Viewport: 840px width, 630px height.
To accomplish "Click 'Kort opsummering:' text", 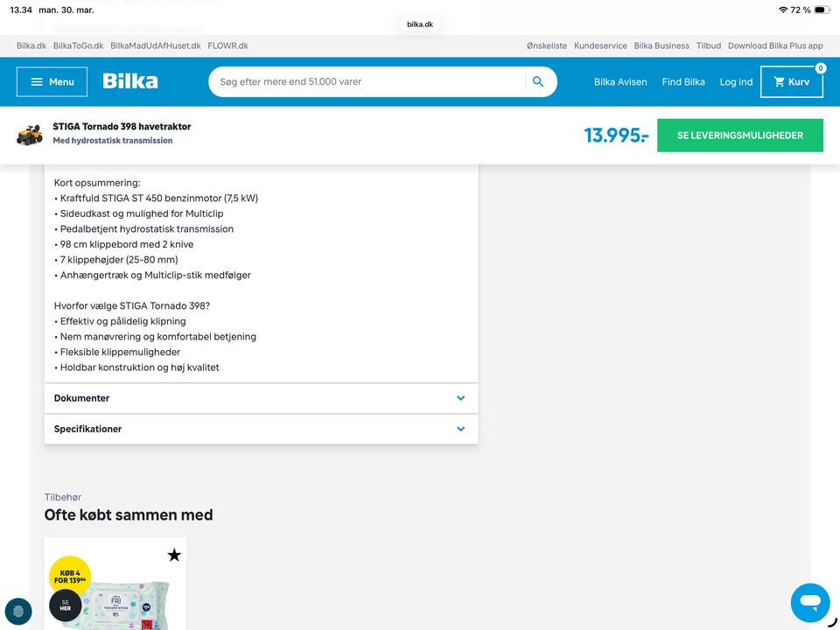I will click(x=97, y=183).
